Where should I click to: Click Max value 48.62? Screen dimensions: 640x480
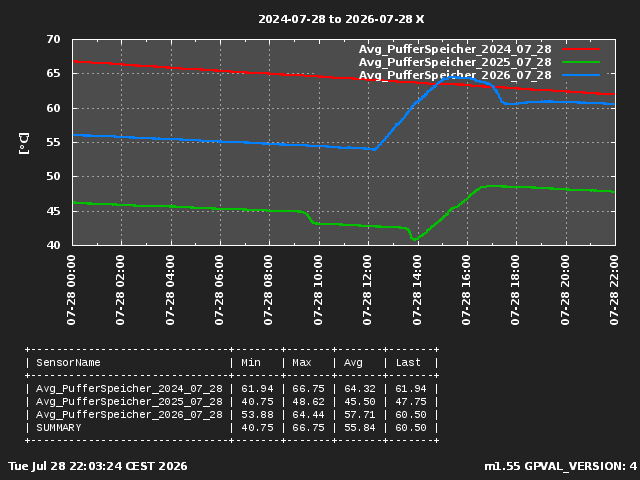(x=308, y=402)
